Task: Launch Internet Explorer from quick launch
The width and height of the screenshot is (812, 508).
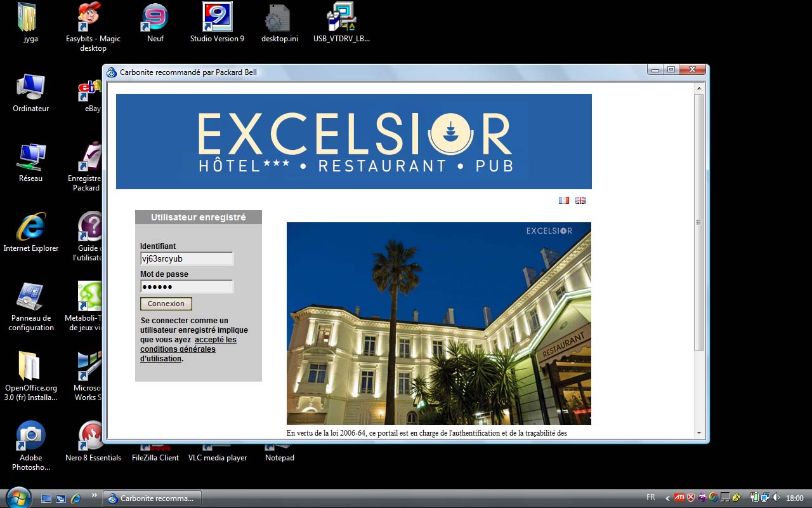Action: click(75, 498)
